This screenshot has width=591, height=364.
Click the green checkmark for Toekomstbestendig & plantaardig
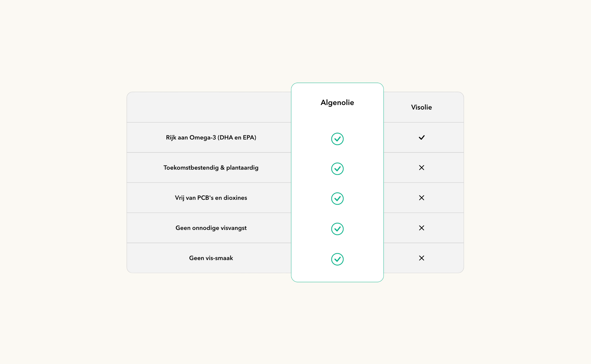pyautogui.click(x=337, y=169)
